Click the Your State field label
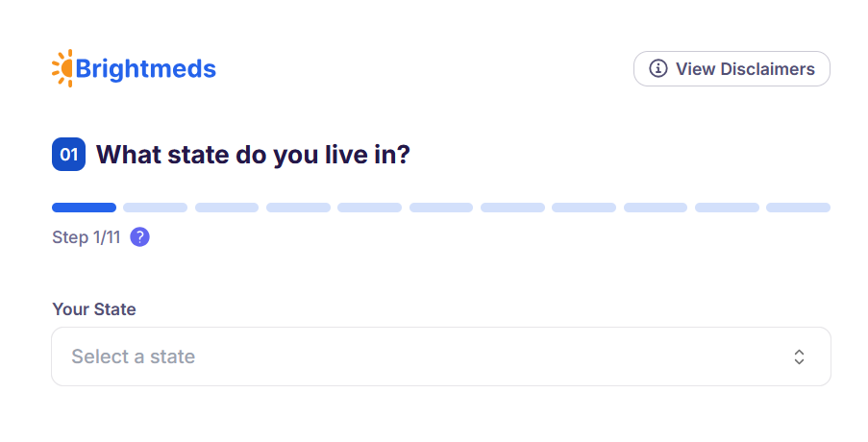This screenshot has width=868, height=442. pyautogui.click(x=94, y=309)
